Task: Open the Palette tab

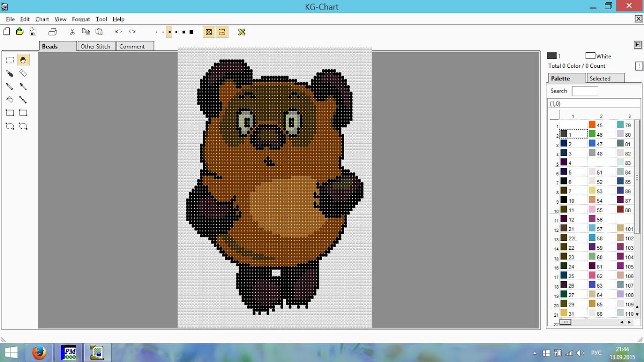Action: 567,78
